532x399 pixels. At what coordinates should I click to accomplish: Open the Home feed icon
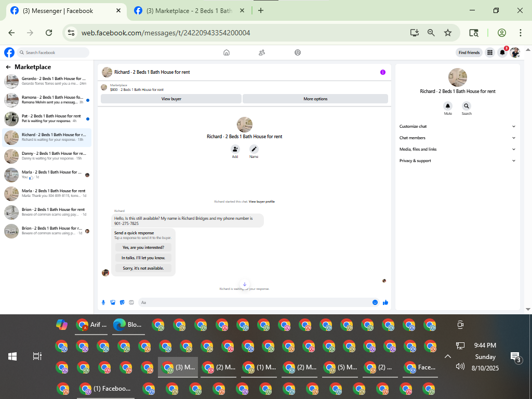[x=227, y=52]
